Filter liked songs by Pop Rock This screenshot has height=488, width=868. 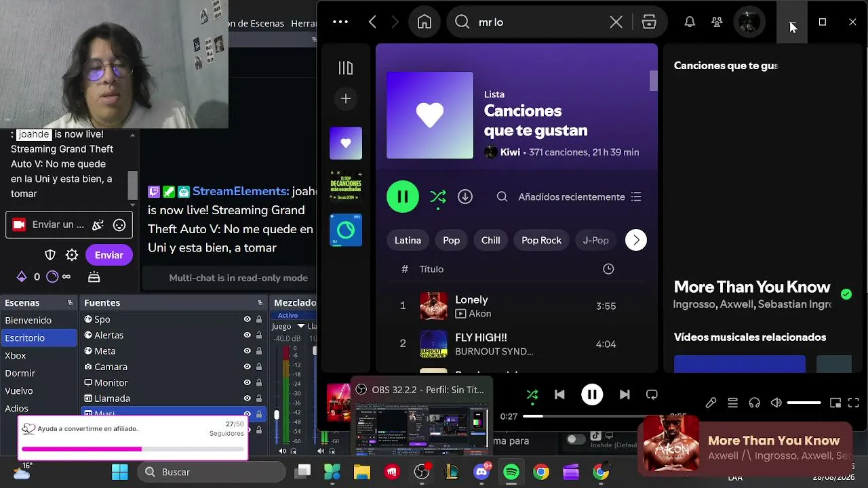541,240
